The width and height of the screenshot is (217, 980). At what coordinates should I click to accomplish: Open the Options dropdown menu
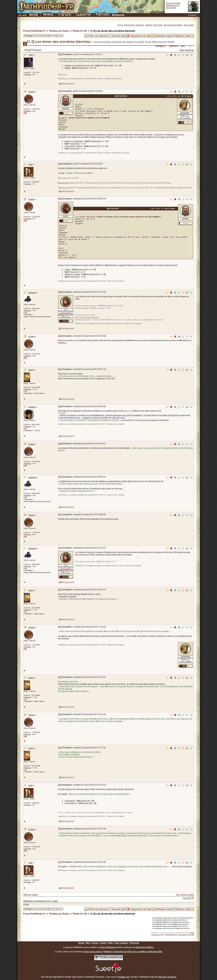click(174, 46)
